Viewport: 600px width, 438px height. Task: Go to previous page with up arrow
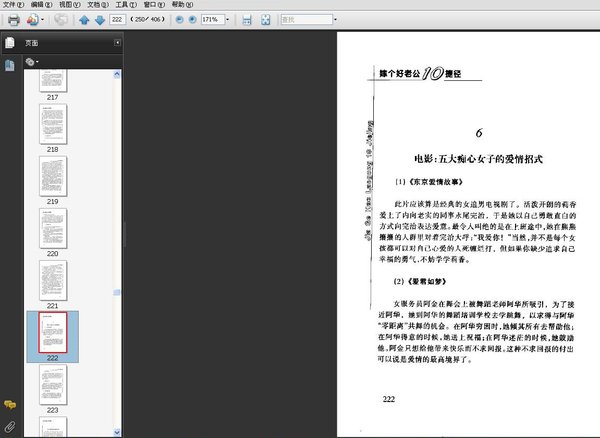pyautogui.click(x=84, y=20)
